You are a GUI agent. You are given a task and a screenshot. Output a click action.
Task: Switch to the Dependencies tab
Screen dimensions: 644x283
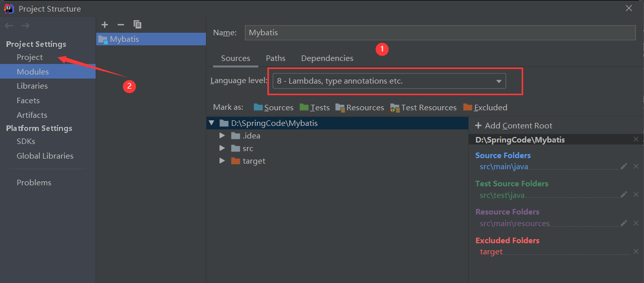[327, 58]
